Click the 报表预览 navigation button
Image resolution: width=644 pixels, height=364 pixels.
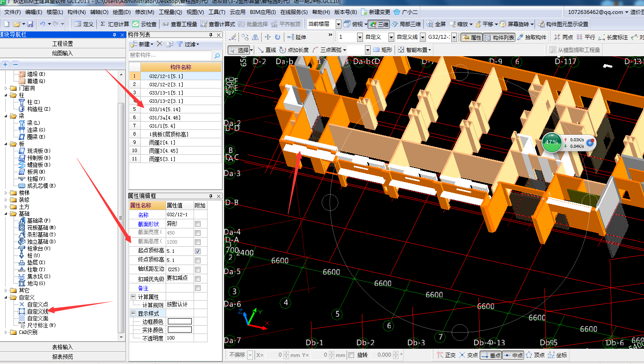point(63,356)
